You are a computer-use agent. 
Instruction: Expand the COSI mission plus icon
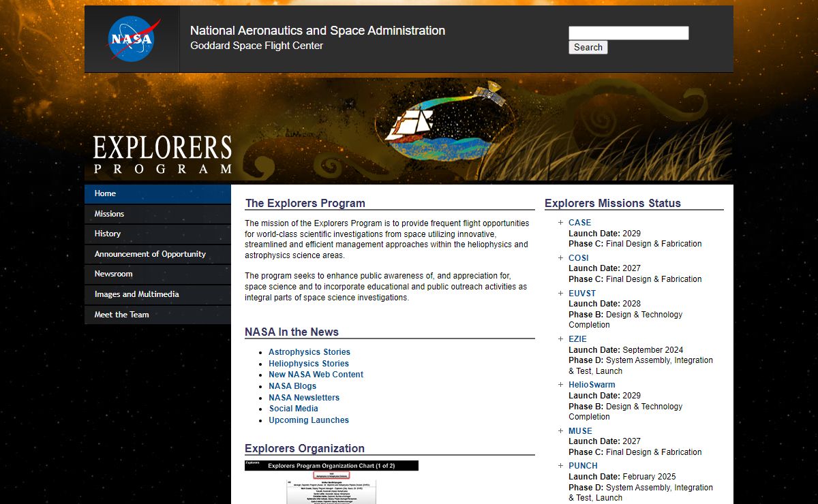[x=560, y=258]
